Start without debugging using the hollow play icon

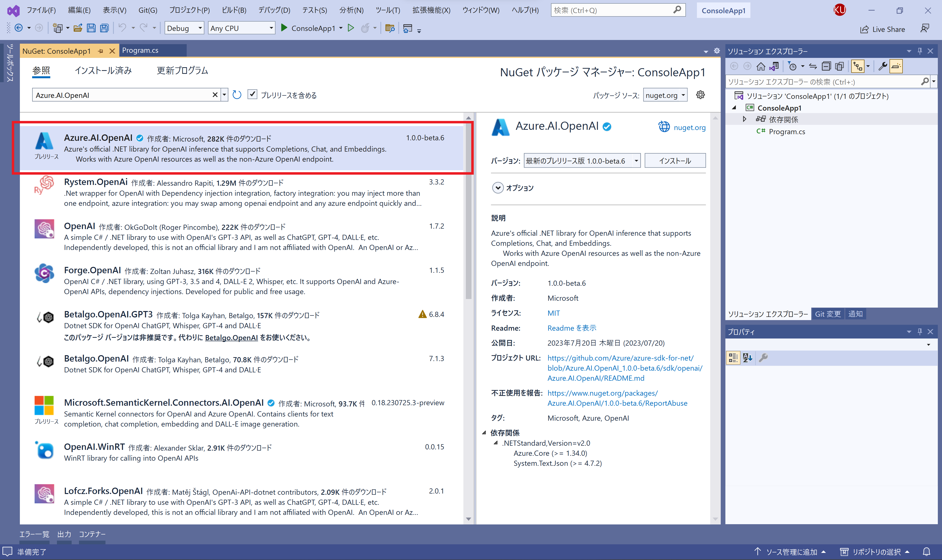(351, 28)
